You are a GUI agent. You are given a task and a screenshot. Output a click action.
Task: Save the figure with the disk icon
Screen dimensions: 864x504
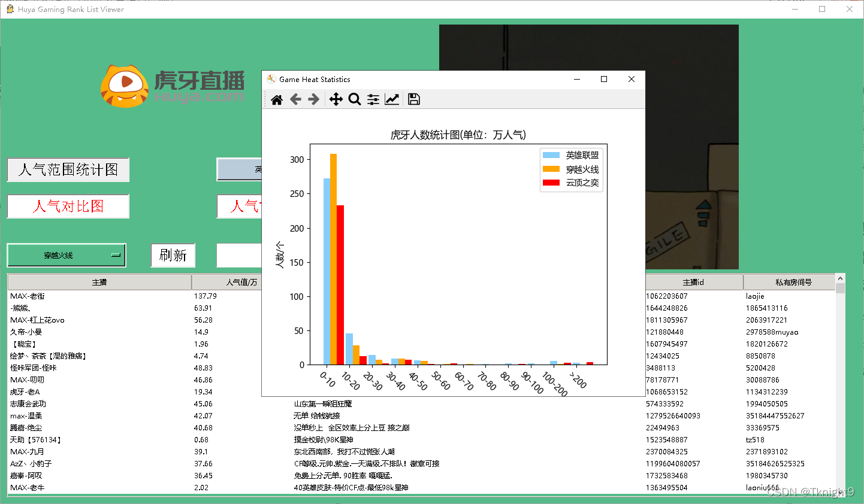[x=413, y=99]
